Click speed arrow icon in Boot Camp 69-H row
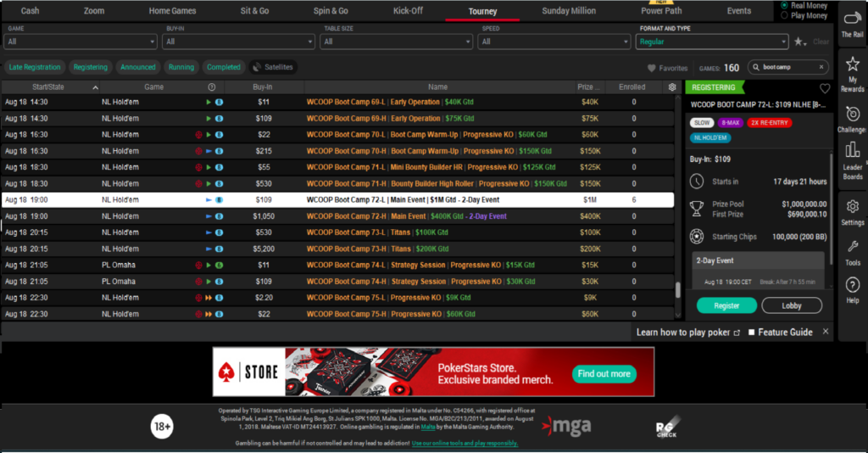Screen dimensions: 868x453 [x=209, y=119]
